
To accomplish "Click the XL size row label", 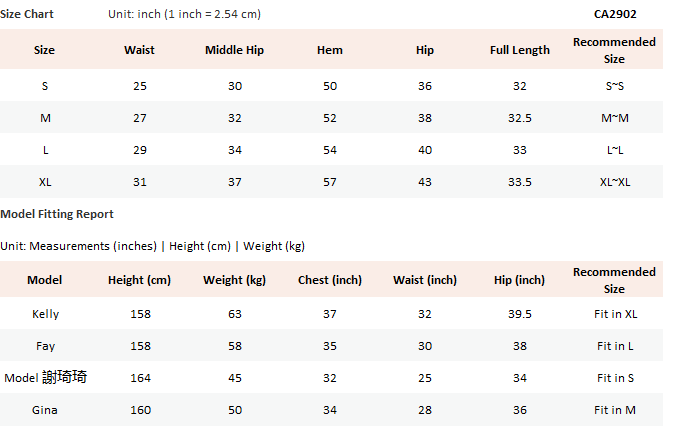I will pyautogui.click(x=45, y=182).
